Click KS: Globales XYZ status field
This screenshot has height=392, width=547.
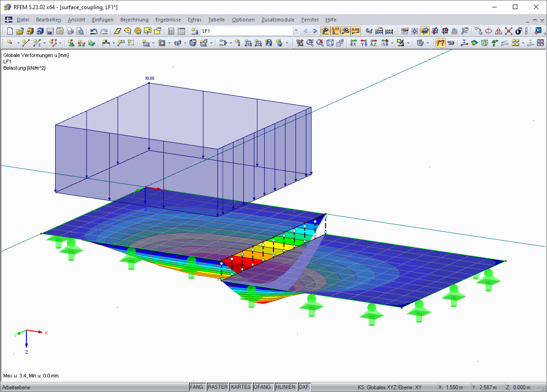[377, 387]
